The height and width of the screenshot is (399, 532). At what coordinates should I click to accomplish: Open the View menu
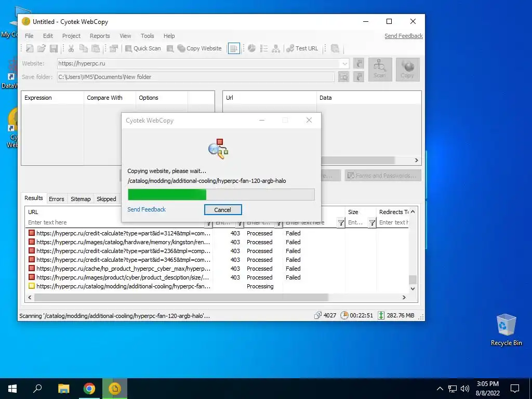tap(125, 36)
